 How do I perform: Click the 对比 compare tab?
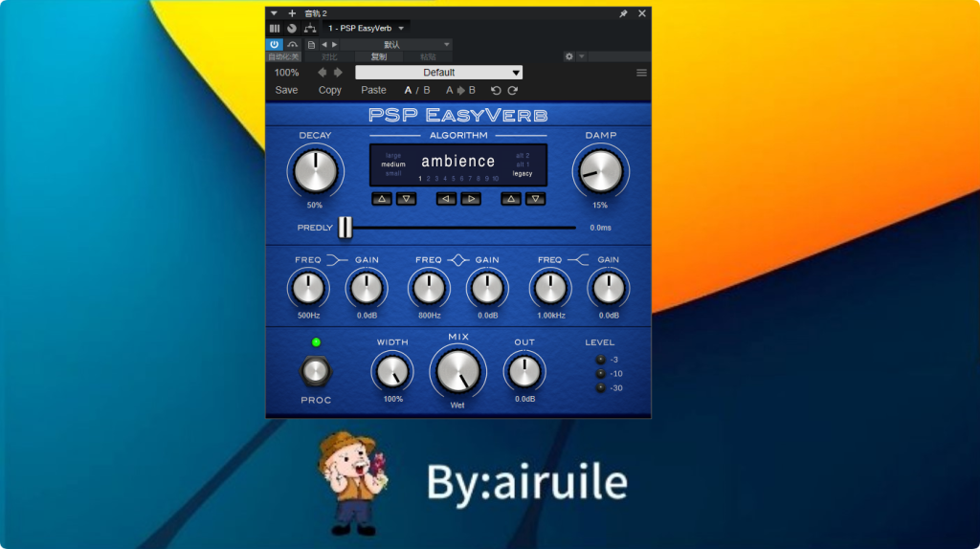click(x=329, y=56)
